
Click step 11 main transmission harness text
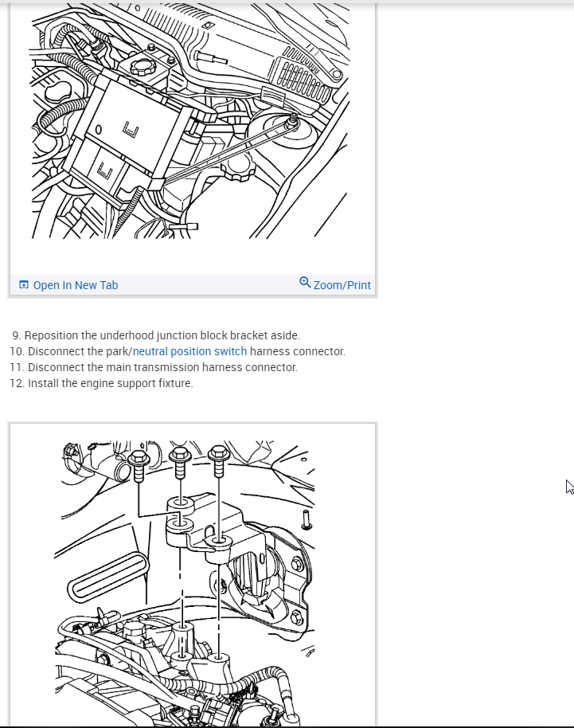(154, 367)
